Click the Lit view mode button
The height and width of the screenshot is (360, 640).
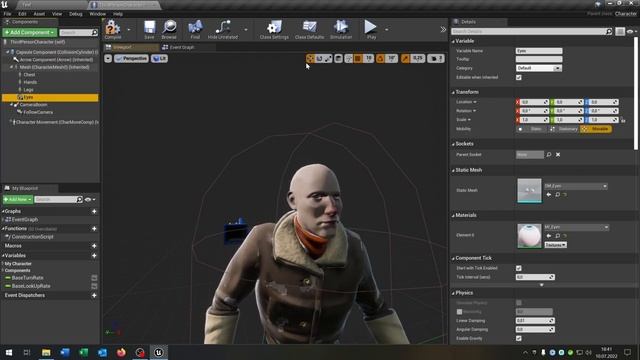click(160, 59)
